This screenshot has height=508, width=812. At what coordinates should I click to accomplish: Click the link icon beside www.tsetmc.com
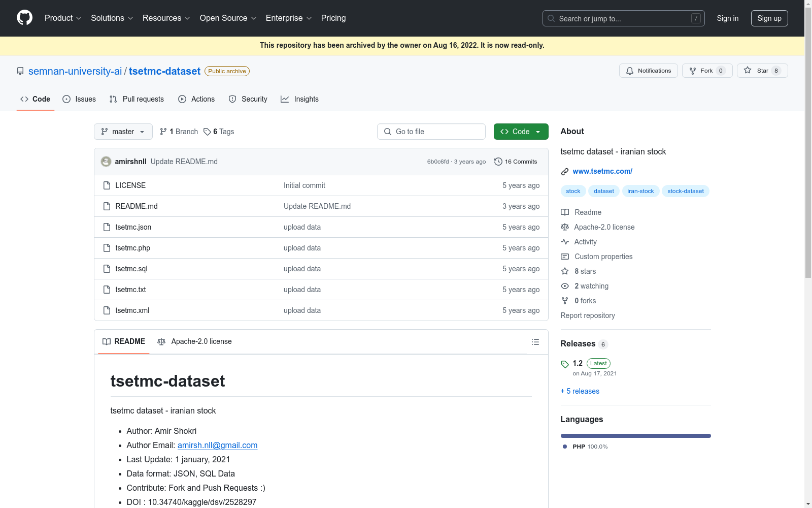565,172
